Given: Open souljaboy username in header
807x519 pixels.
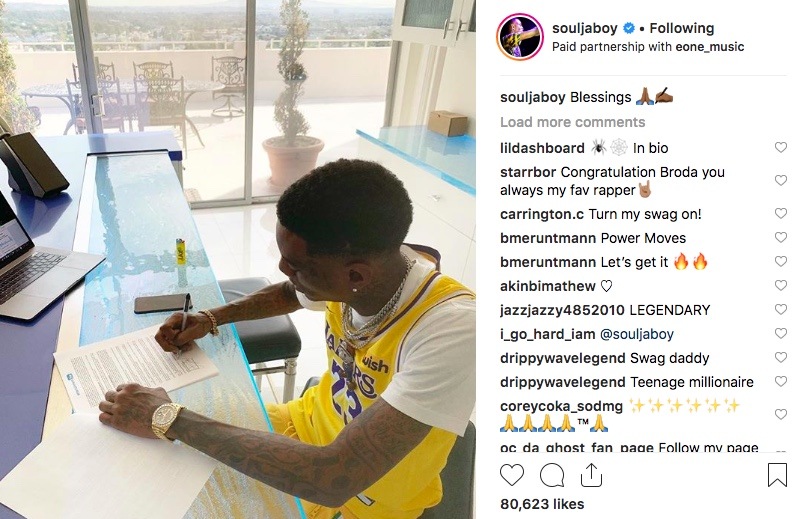Looking at the screenshot, I should click(585, 28).
